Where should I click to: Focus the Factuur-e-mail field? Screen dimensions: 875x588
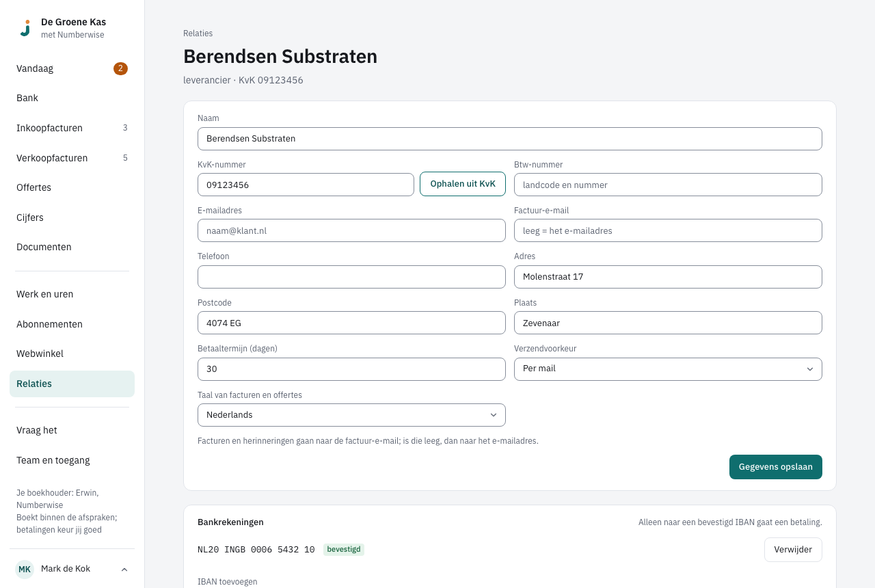pos(668,230)
